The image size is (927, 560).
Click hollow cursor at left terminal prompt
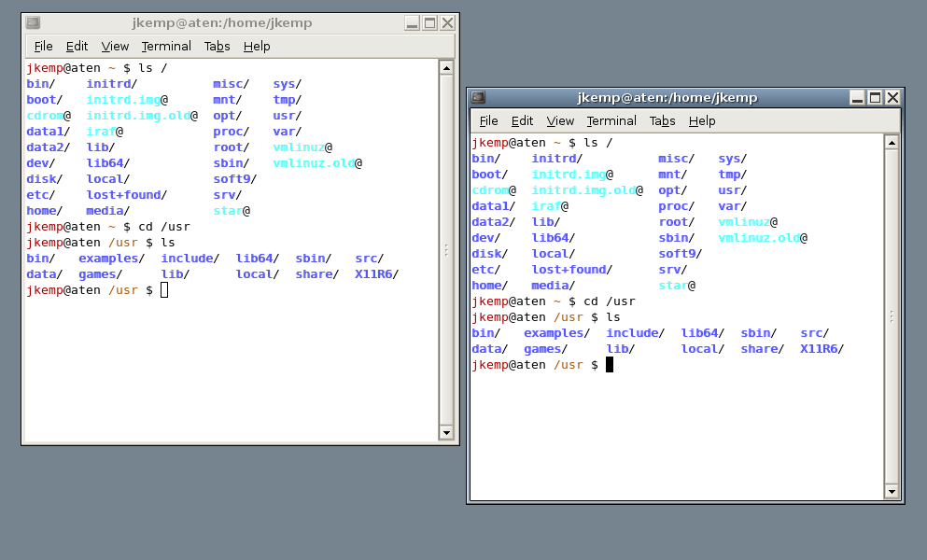point(164,290)
